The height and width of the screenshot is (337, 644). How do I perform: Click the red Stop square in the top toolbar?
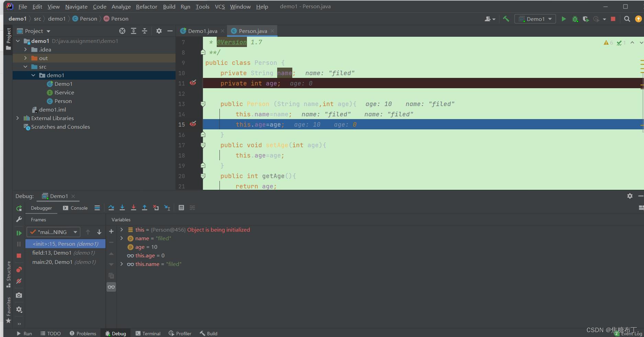tap(613, 19)
